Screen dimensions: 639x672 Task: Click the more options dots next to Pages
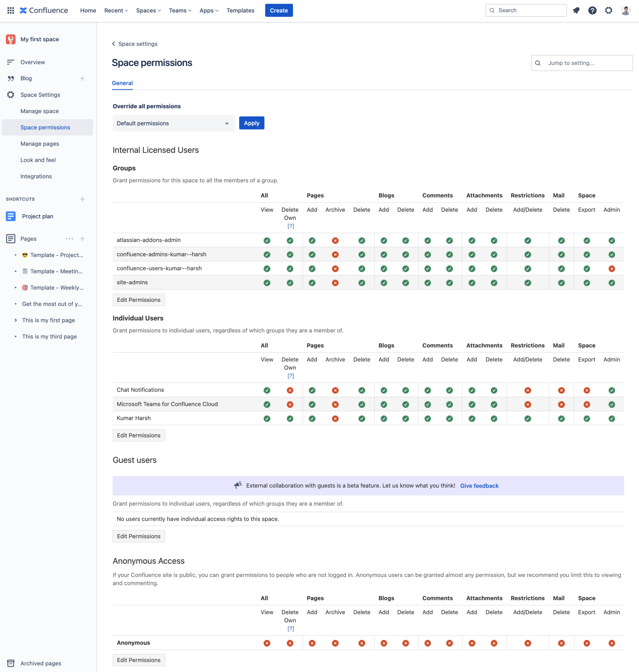click(x=70, y=239)
